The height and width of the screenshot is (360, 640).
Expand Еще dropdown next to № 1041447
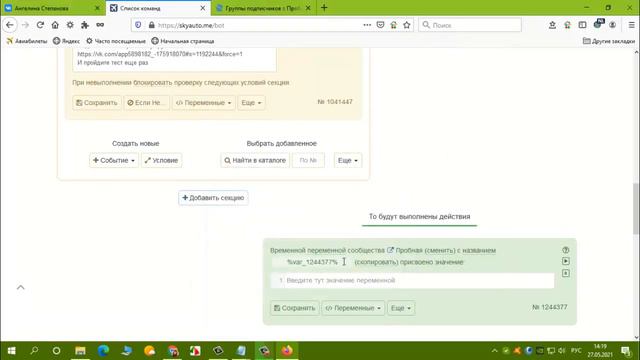251,102
